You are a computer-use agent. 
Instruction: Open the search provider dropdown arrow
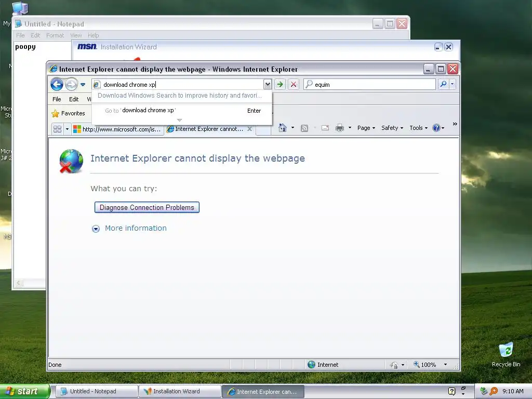pyautogui.click(x=453, y=84)
